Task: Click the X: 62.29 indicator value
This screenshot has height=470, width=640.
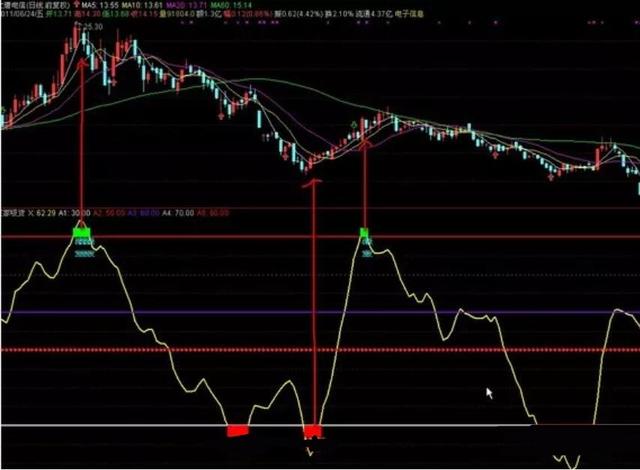Action: coord(42,213)
